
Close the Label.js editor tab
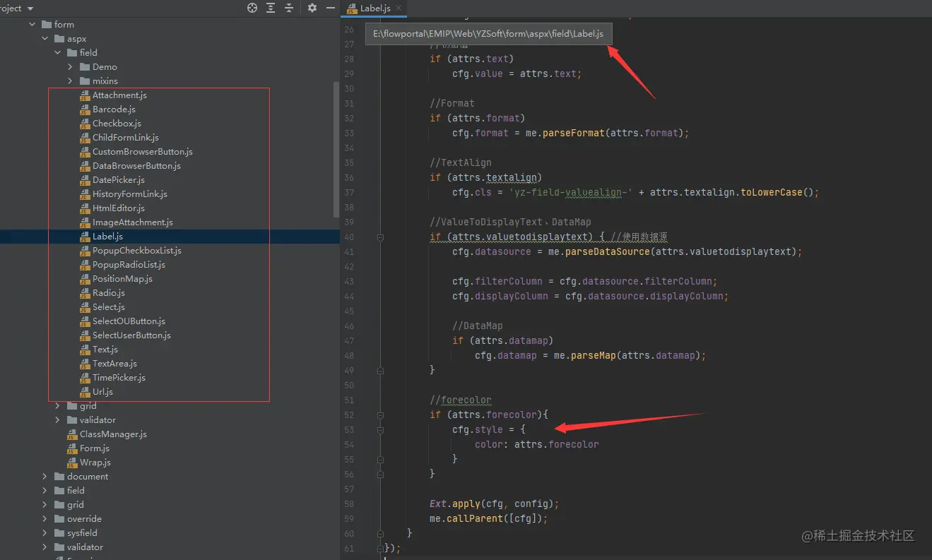[399, 8]
